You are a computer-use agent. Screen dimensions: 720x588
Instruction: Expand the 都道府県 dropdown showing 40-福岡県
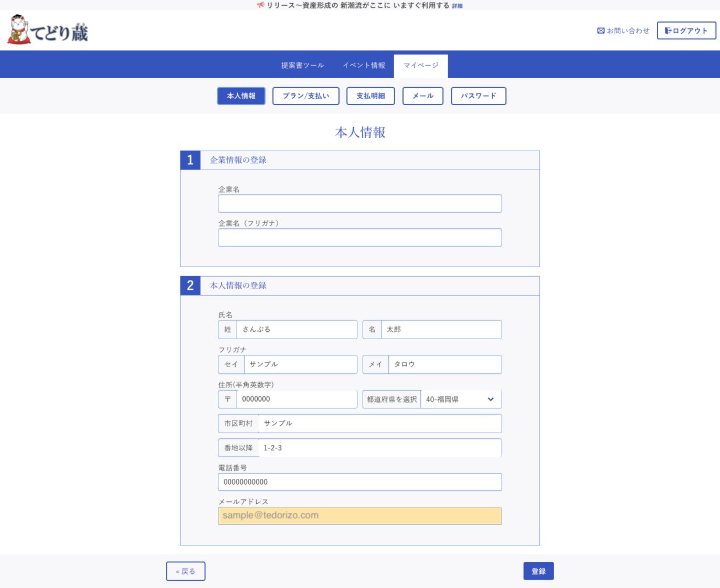[x=460, y=400]
